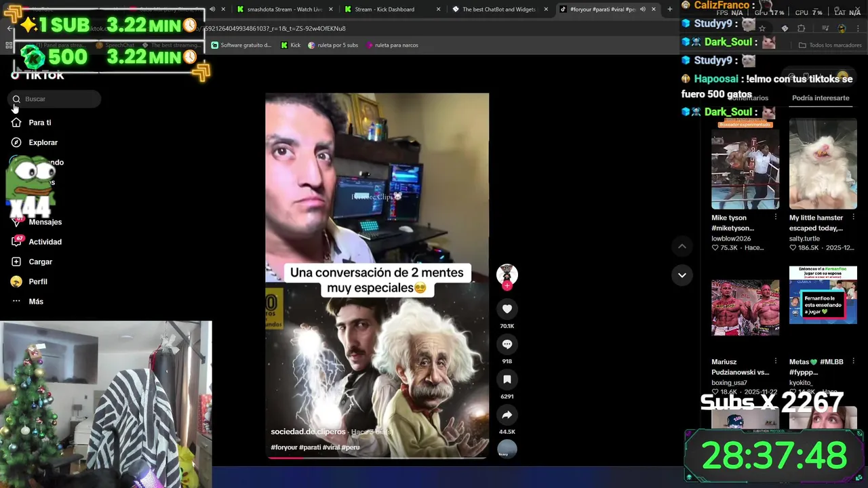868x488 pixels.
Task: Click the #peru hashtag
Action: (x=351, y=447)
